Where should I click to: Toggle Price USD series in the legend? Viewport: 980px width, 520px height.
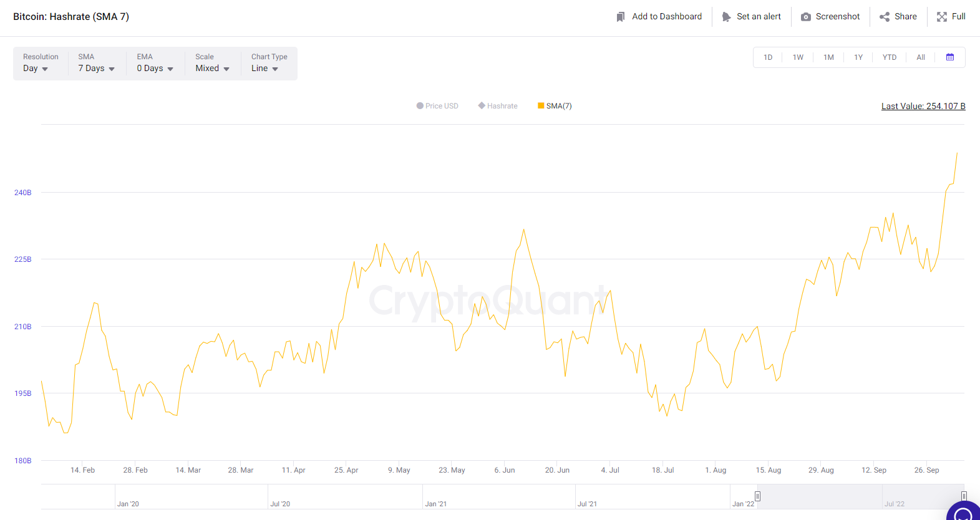(x=437, y=106)
